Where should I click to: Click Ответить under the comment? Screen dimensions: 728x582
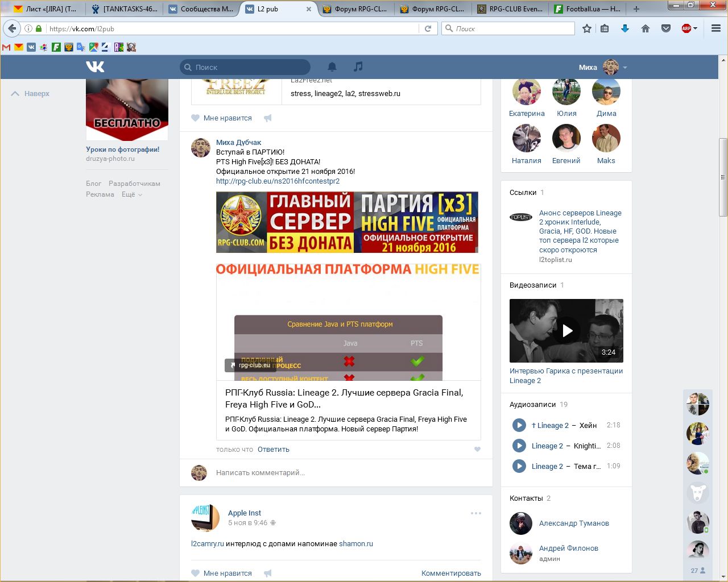pyautogui.click(x=273, y=450)
